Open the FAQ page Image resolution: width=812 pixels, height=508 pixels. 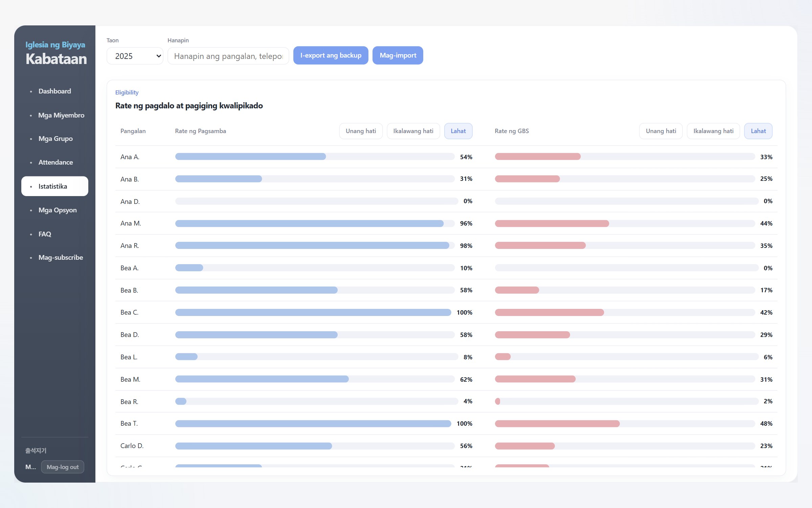point(54,234)
